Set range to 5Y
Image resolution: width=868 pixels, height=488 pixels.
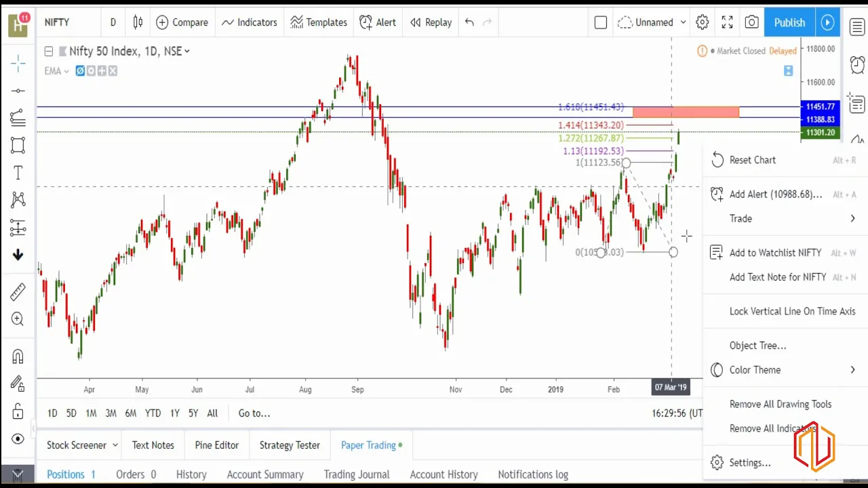(x=193, y=413)
